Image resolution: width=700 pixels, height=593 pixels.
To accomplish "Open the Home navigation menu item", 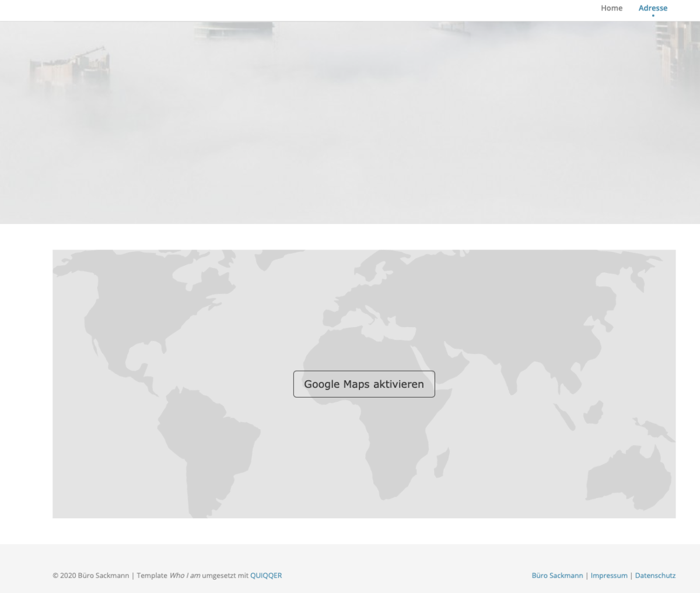I will coord(611,8).
